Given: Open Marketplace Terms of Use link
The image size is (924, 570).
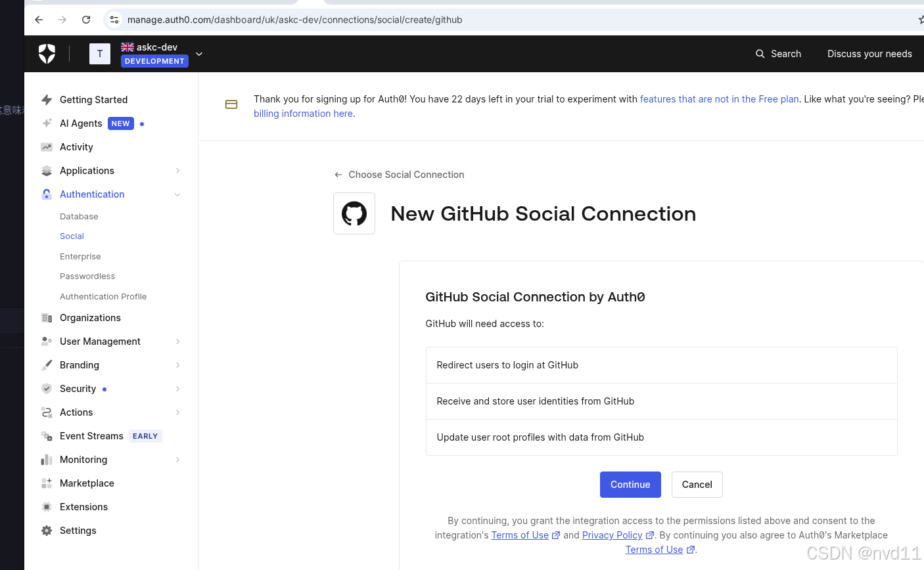Looking at the screenshot, I should tap(660, 550).
